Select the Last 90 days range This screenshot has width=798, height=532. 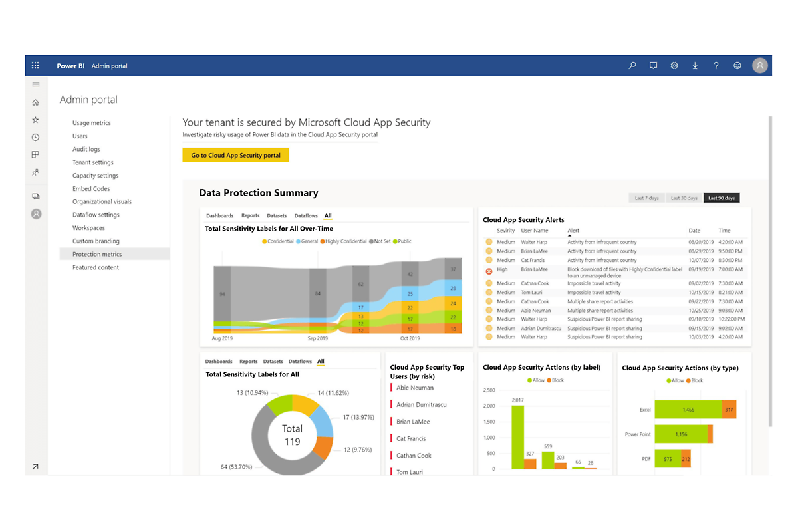pyautogui.click(x=722, y=198)
